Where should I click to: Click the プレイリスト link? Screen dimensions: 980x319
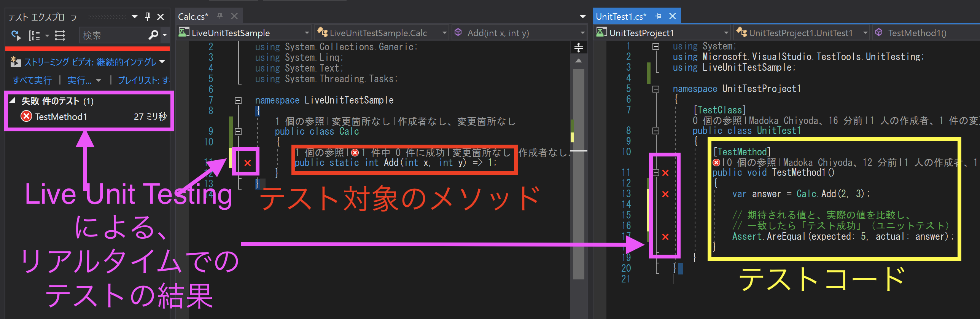(x=143, y=80)
